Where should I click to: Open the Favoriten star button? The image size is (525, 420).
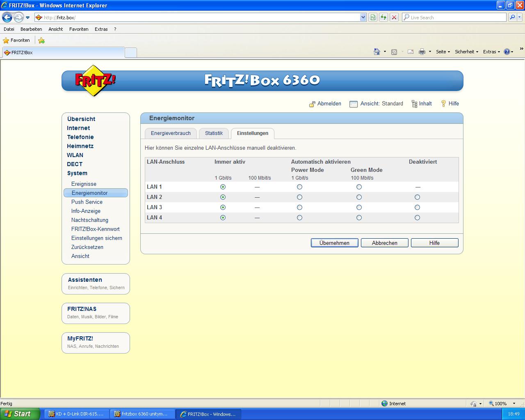coord(16,40)
